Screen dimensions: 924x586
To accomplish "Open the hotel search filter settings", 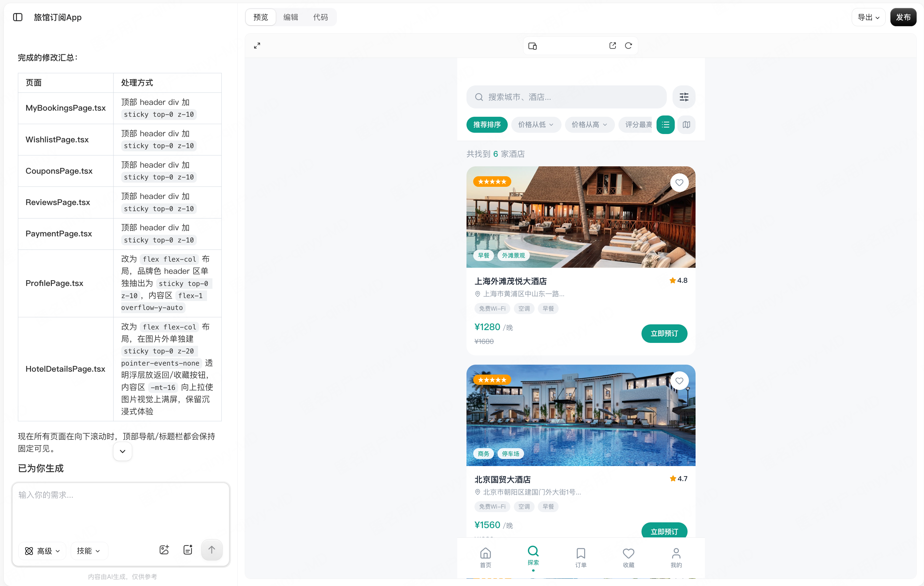I will tap(684, 97).
